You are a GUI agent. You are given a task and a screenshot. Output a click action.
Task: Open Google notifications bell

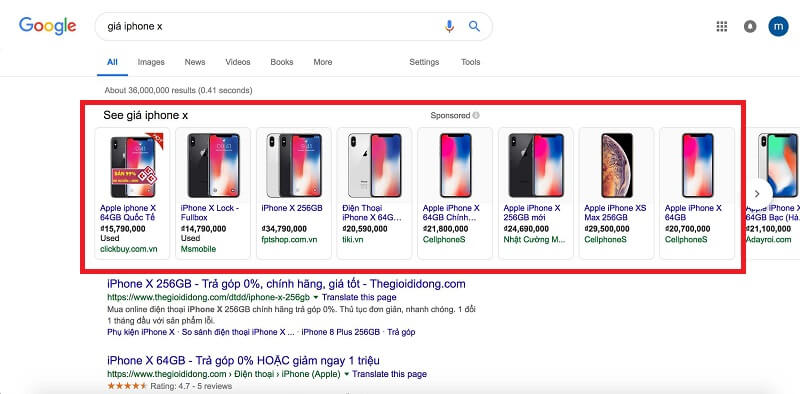tap(750, 27)
